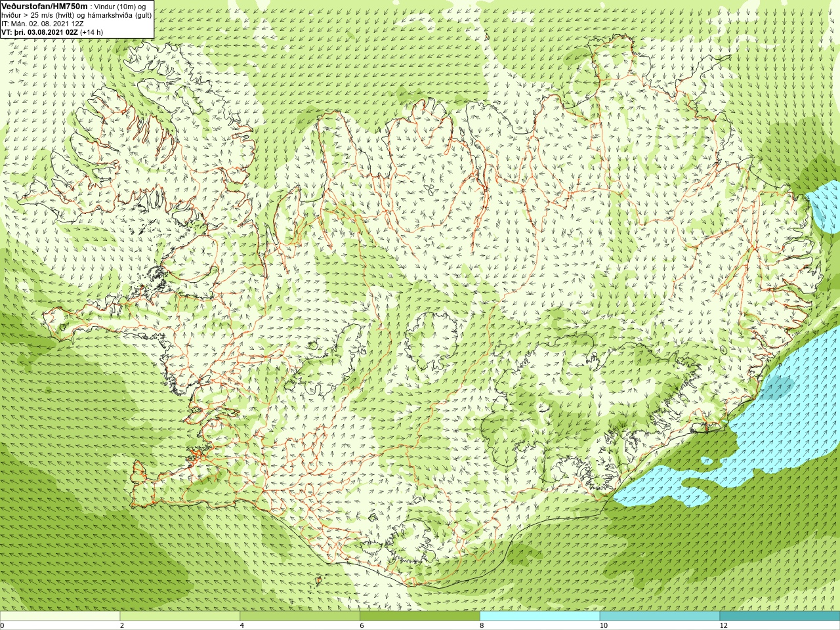Click the legend value '4'
This screenshot has width=840, height=630.
pyautogui.click(x=242, y=625)
